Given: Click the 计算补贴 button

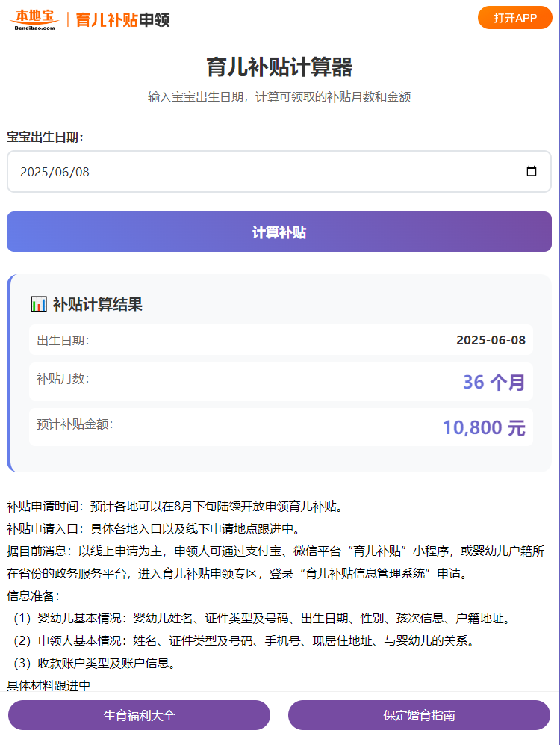Looking at the screenshot, I should tap(279, 232).
